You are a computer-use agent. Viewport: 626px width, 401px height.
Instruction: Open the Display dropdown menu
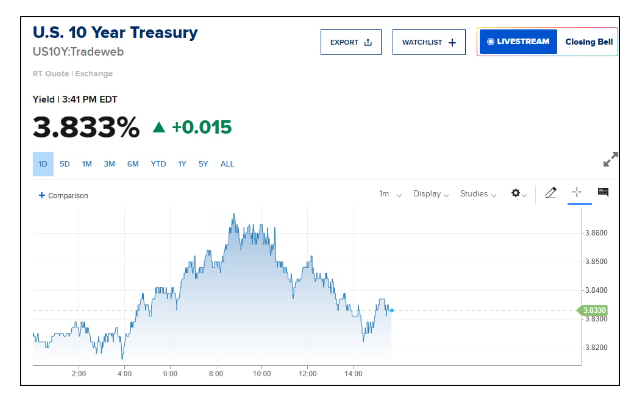point(431,194)
